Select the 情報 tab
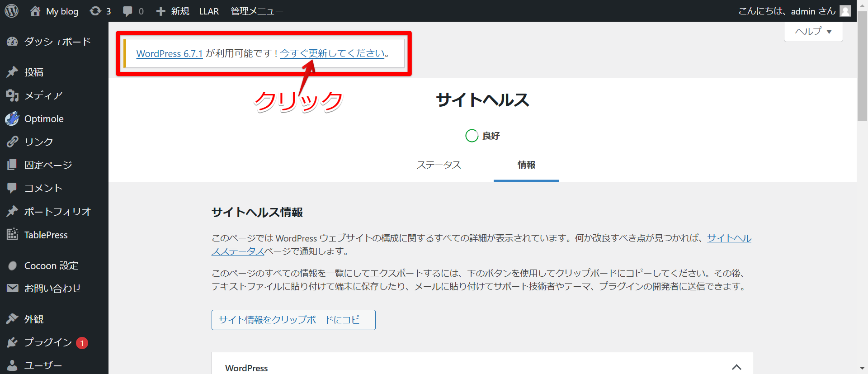Viewport: 868px width, 374px height. [x=526, y=165]
